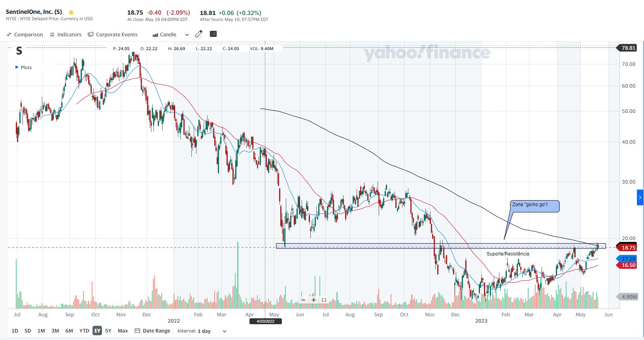Viewport: 644px width, 340px height.
Task: Select the 1M range
Action: (x=41, y=331)
